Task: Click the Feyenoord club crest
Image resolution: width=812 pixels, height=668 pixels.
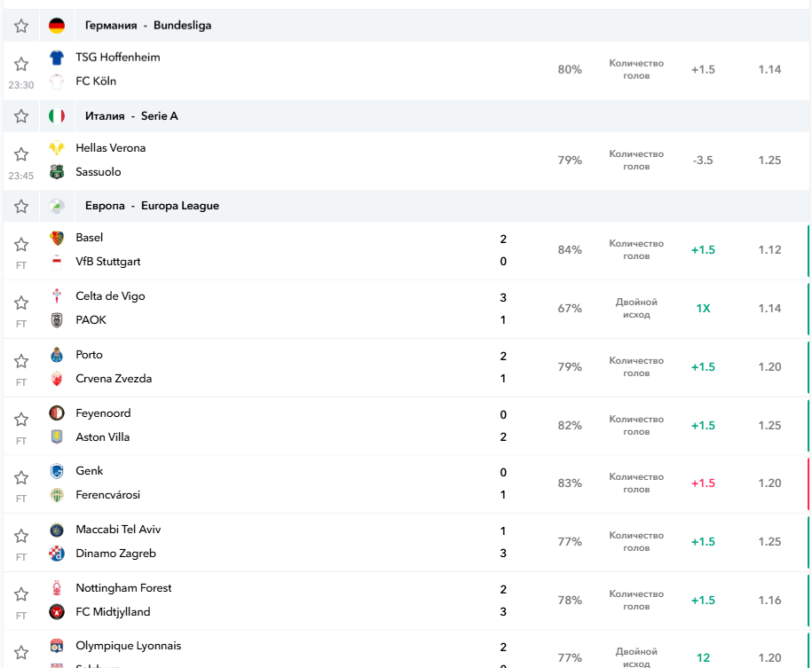Action: [57, 413]
